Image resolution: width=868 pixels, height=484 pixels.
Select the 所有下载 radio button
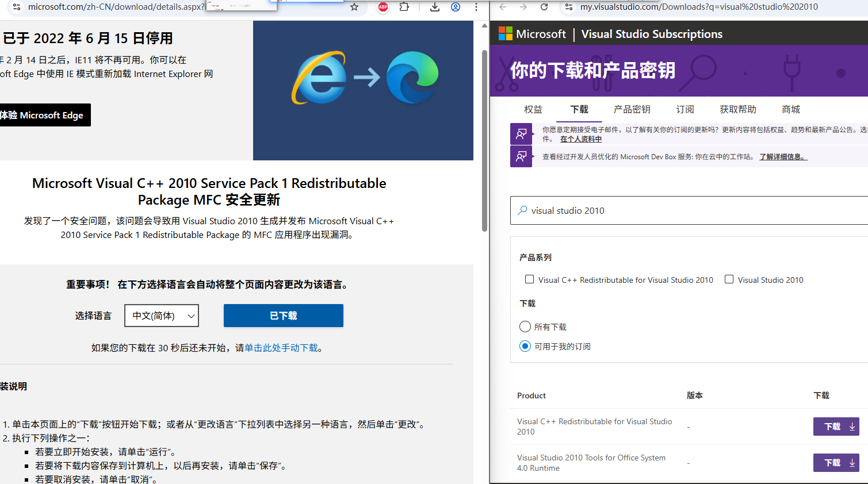click(525, 326)
